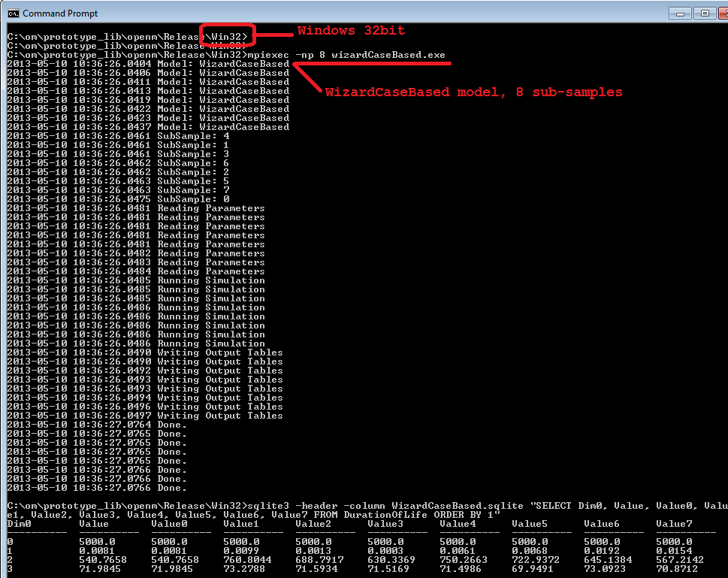The width and height of the screenshot is (728, 578).
Task: Select the 10:36:26.0483 Reading Parameters line
Action: [136, 262]
